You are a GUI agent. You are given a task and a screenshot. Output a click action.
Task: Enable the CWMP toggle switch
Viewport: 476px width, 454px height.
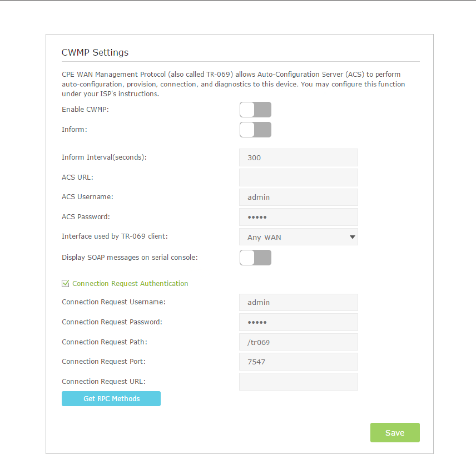point(255,110)
